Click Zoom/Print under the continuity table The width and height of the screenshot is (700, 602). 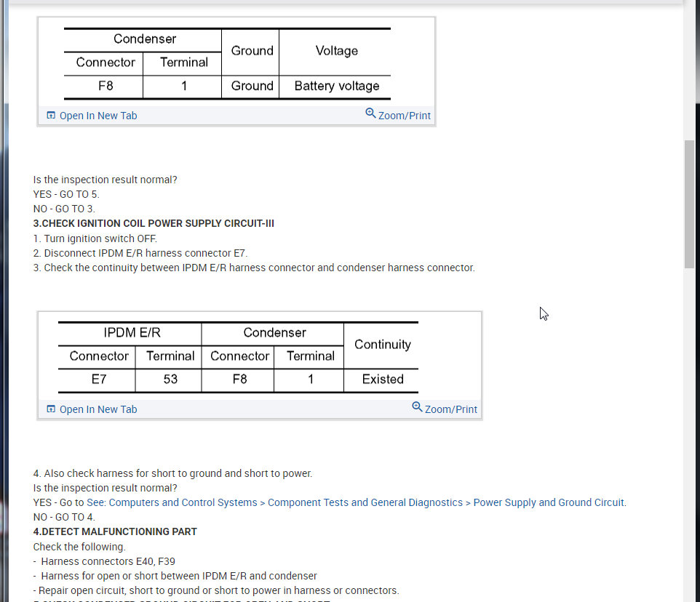point(451,409)
